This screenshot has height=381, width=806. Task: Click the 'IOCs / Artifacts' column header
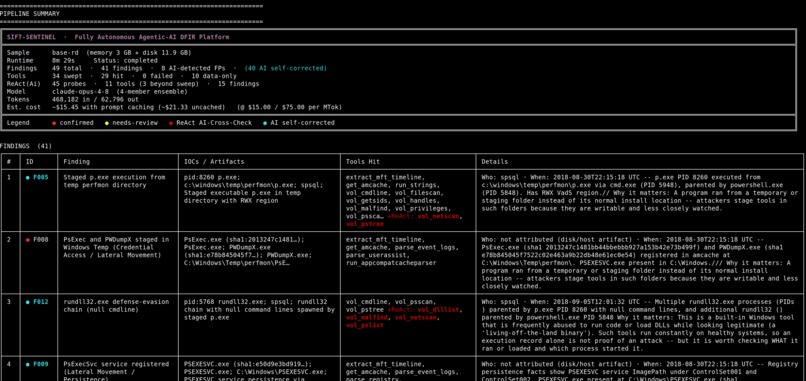214,161
